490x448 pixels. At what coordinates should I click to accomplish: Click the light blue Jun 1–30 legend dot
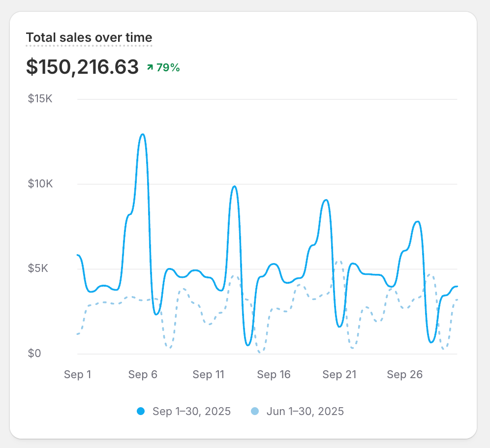pos(255,411)
